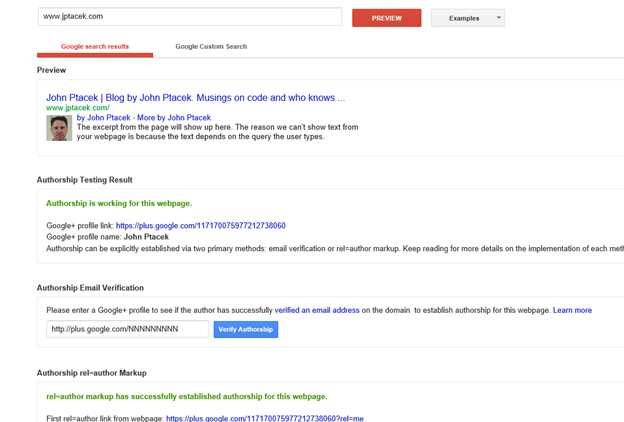This screenshot has height=422, width=624.
Task: Click the Authorship Testing Result heading
Action: pyautogui.click(x=84, y=180)
